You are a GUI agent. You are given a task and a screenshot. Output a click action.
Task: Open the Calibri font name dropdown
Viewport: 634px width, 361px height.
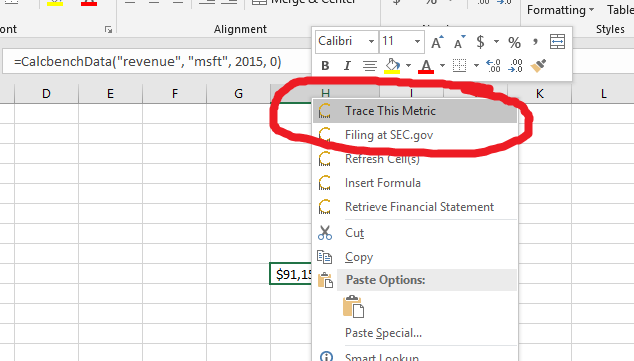[371, 42]
